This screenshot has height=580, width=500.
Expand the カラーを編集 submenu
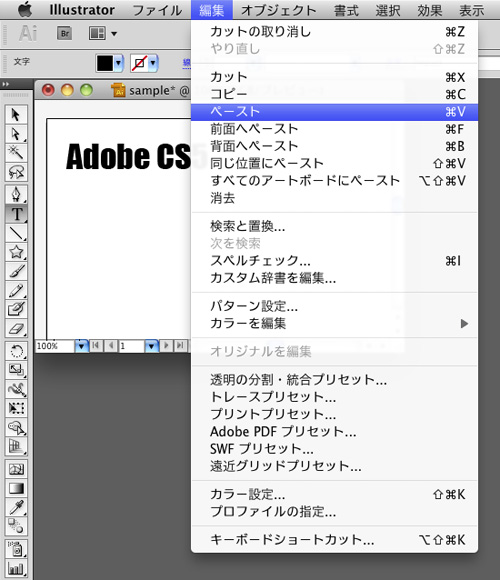pos(334,324)
